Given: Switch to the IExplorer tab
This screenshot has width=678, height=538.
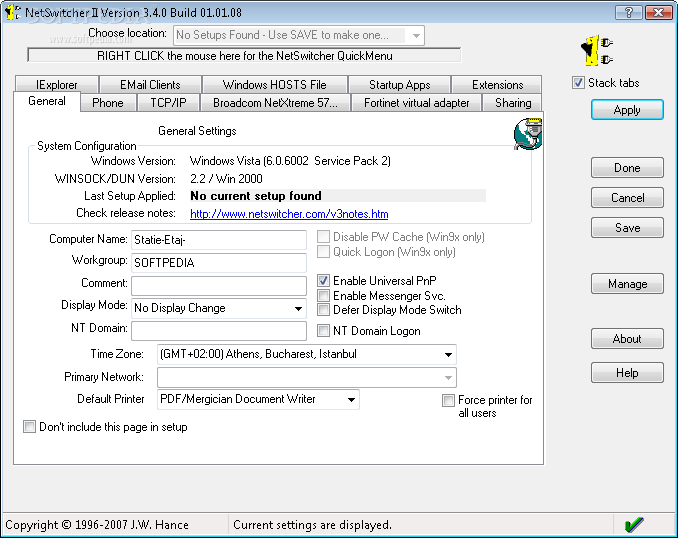Looking at the screenshot, I should [57, 85].
